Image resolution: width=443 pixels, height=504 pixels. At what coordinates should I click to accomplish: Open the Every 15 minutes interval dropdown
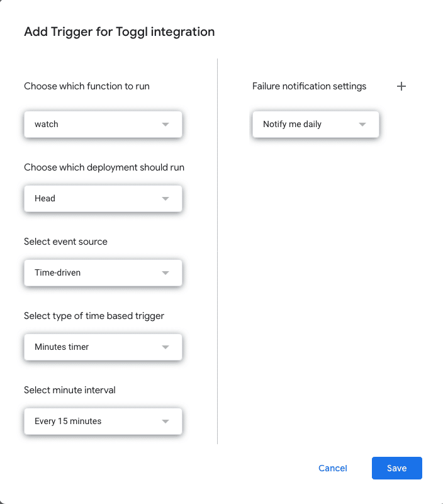coord(103,422)
